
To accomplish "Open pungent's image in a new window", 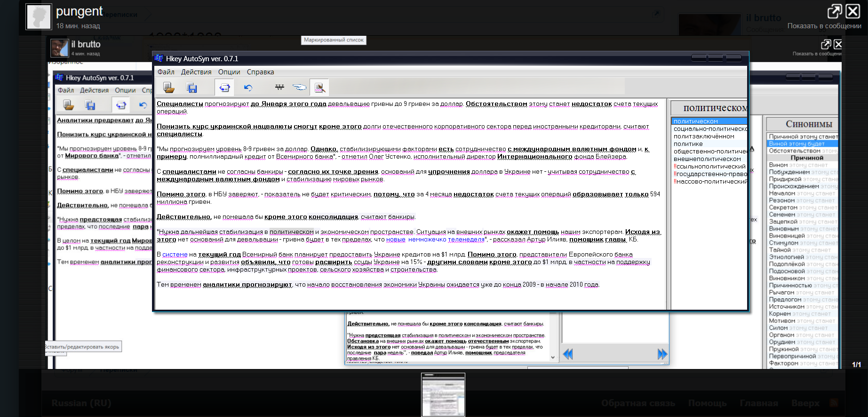I will [x=835, y=11].
